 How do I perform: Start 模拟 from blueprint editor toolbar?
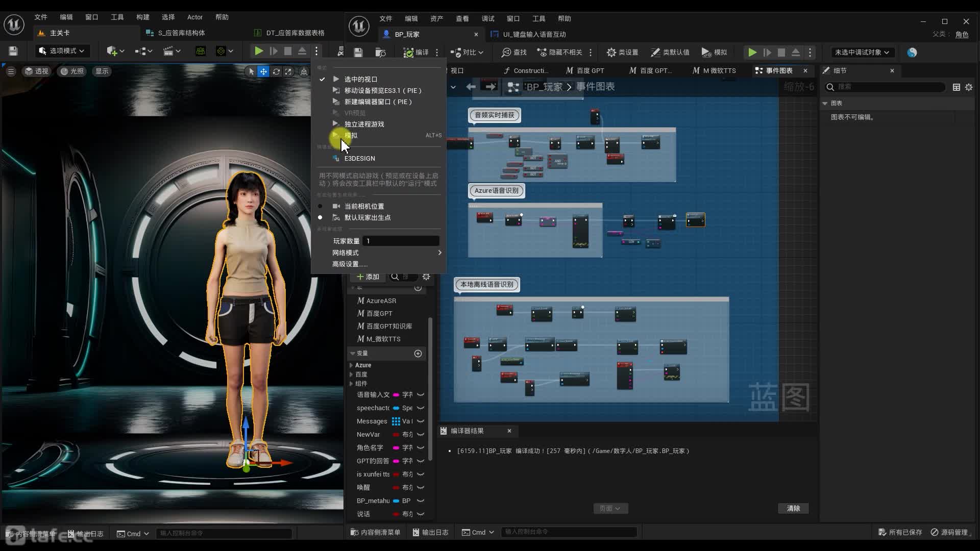click(x=714, y=53)
